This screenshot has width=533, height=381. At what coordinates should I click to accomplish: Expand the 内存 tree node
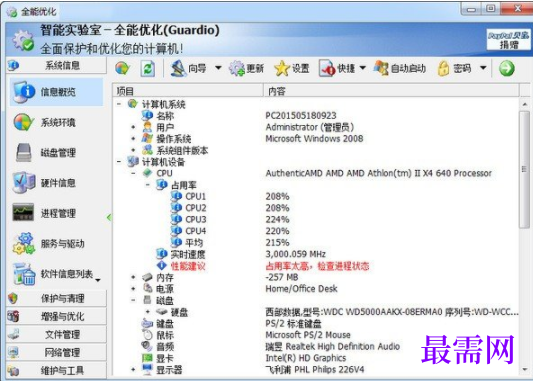[x=133, y=277]
